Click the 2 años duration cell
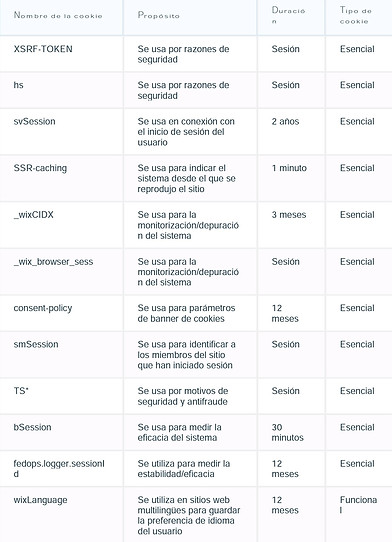This screenshot has height=542, width=392. pyautogui.click(x=285, y=122)
